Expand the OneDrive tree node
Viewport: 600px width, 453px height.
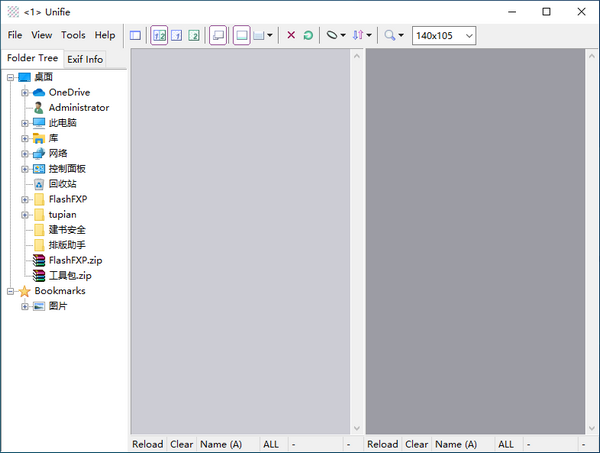click(x=25, y=93)
